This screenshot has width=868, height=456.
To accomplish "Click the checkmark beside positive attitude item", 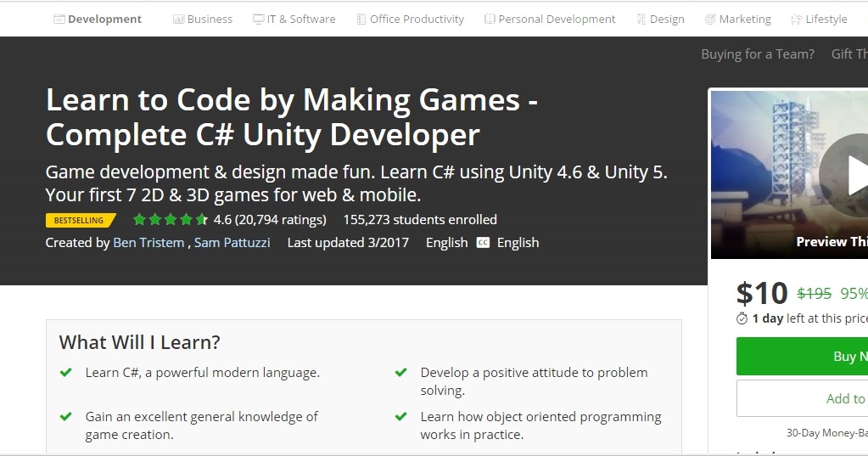I will [400, 372].
